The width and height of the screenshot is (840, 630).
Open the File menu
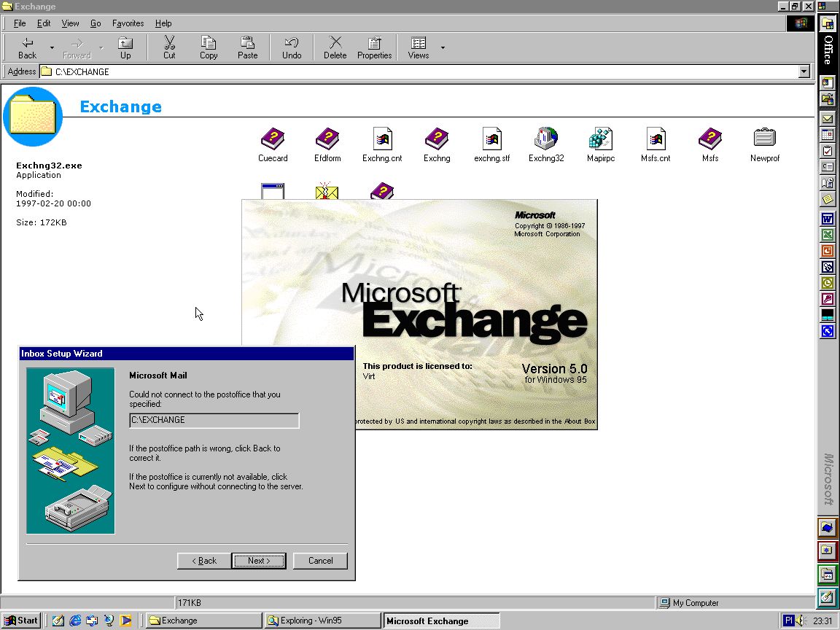coord(20,23)
